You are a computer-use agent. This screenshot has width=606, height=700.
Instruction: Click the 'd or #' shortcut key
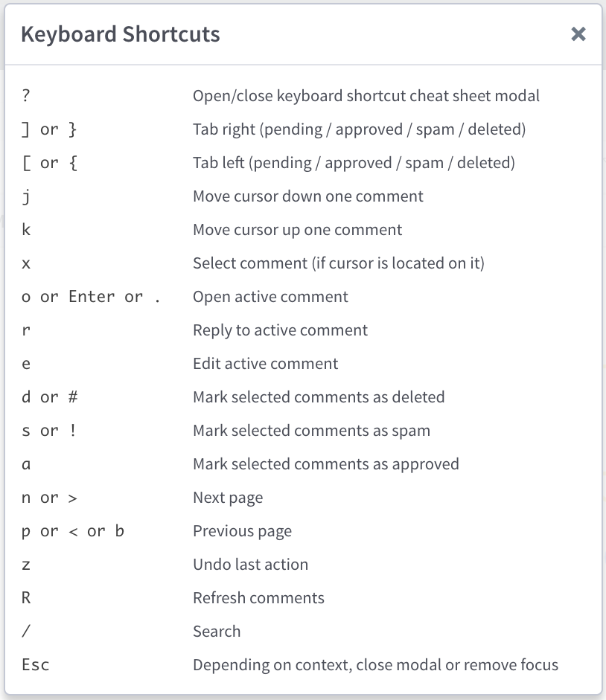(50, 397)
